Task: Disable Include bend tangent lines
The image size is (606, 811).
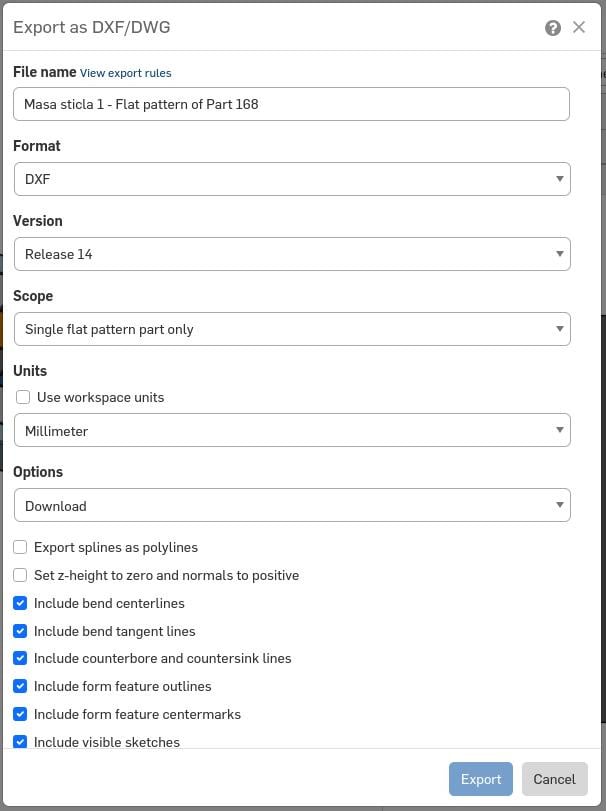Action: (x=20, y=631)
